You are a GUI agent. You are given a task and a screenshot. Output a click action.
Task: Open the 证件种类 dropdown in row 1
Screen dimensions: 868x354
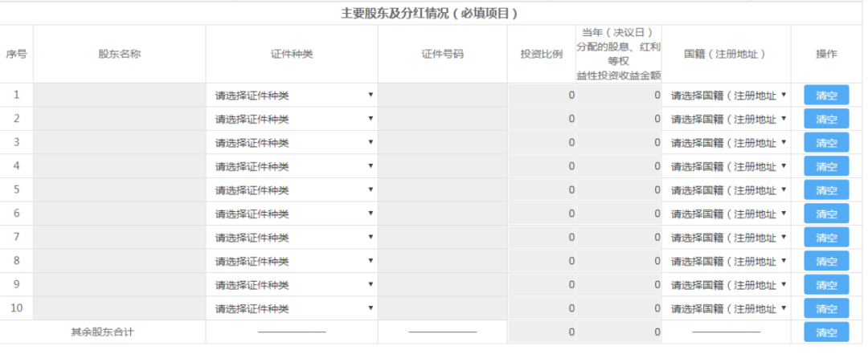pyautogui.click(x=292, y=96)
